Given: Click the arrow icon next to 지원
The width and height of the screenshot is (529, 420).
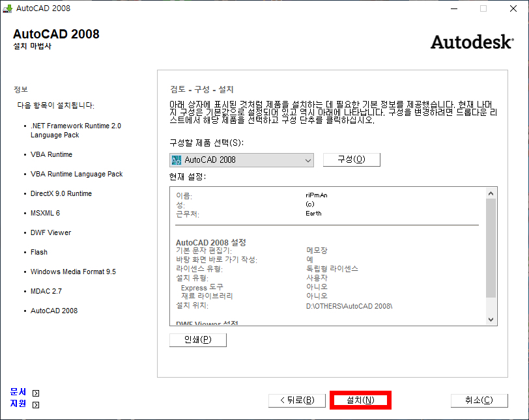Looking at the screenshot, I should 36,405.
